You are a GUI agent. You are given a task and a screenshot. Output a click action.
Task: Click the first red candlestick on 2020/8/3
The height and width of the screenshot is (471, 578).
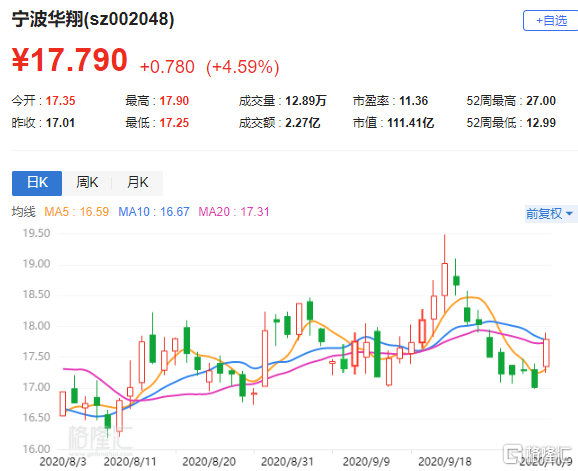click(63, 404)
